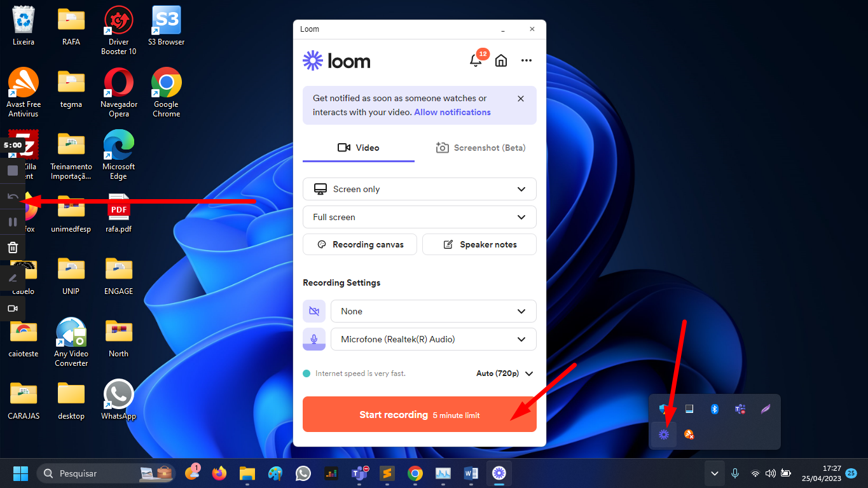
Task: Select the North folder on the desktop
Action: point(119,338)
